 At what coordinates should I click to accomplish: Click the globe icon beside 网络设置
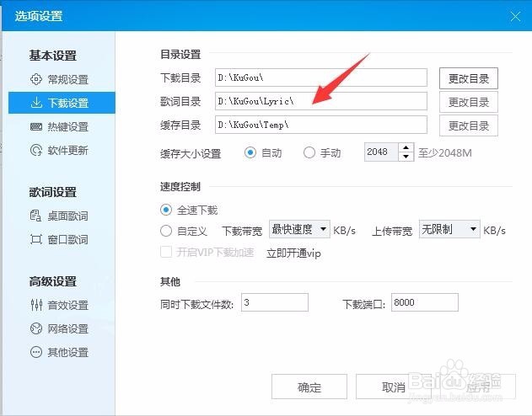36,328
